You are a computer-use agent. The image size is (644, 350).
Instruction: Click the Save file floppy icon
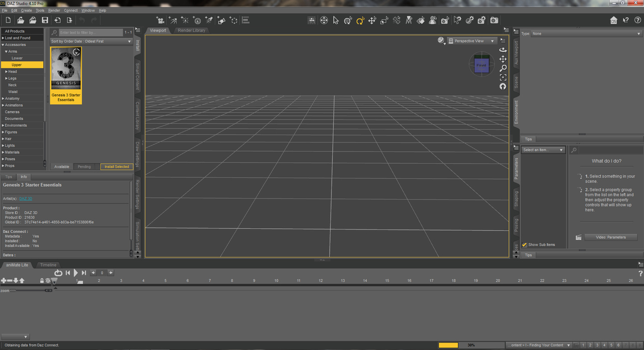click(45, 20)
